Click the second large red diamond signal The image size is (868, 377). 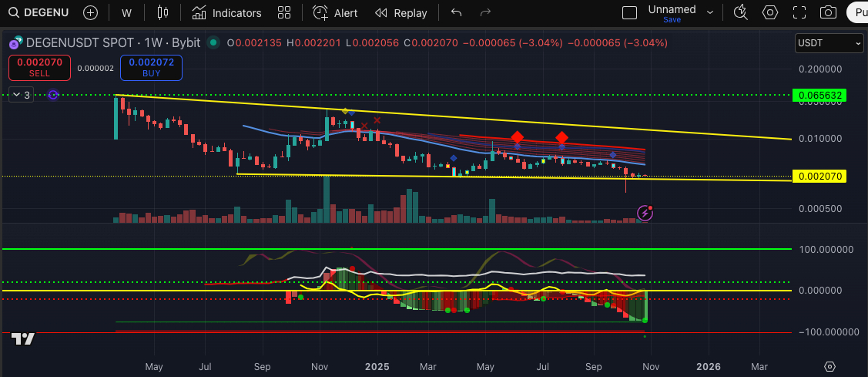[562, 137]
